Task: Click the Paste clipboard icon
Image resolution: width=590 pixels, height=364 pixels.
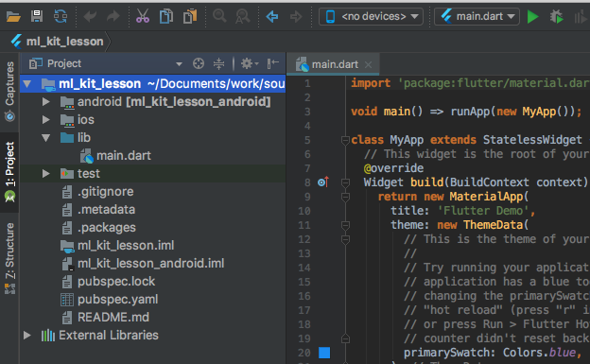Action: (x=190, y=17)
